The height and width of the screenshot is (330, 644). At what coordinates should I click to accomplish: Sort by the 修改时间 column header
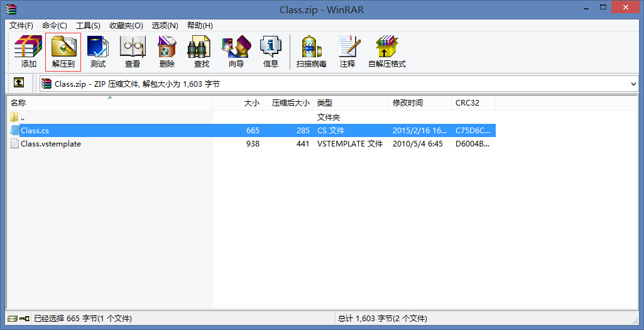point(420,102)
